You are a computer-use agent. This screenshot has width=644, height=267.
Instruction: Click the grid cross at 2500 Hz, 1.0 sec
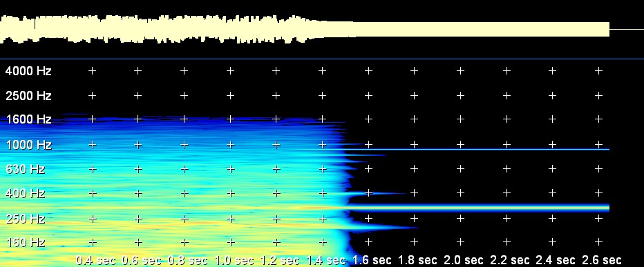230,96
